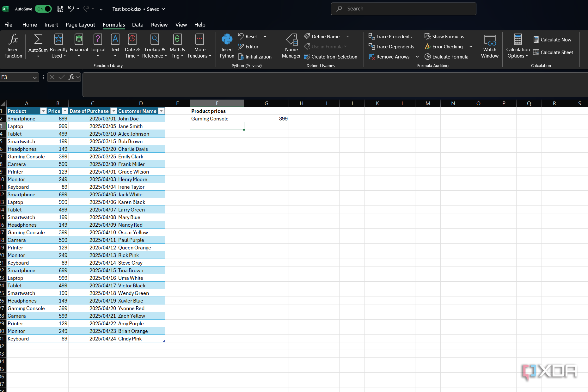Open Lookup & Reference functions
The width and height of the screenshot is (588, 392).
(155, 46)
